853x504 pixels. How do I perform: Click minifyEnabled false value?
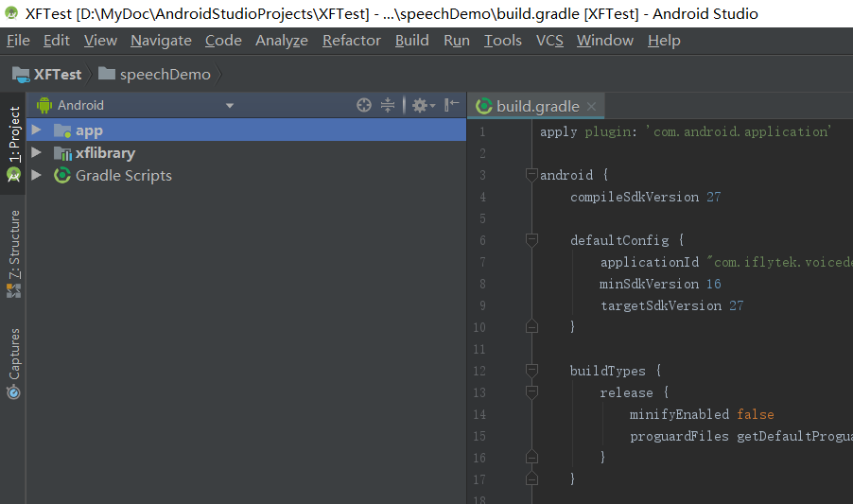pyautogui.click(x=755, y=414)
